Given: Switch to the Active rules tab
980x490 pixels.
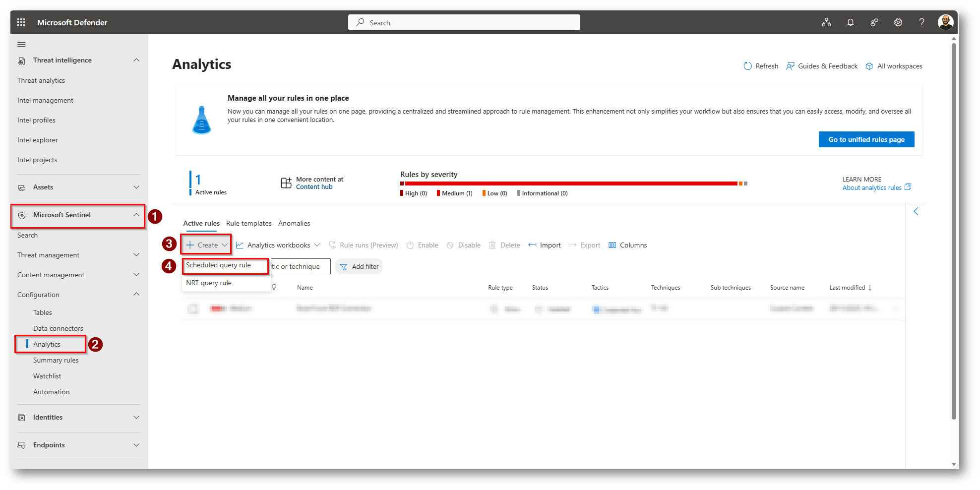Looking at the screenshot, I should pos(201,224).
